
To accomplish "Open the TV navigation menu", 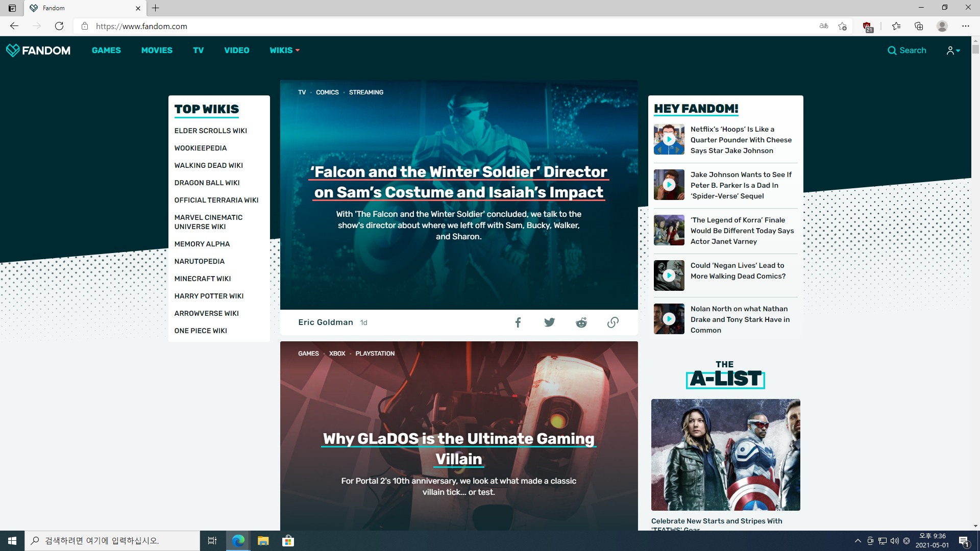I will pyautogui.click(x=198, y=50).
